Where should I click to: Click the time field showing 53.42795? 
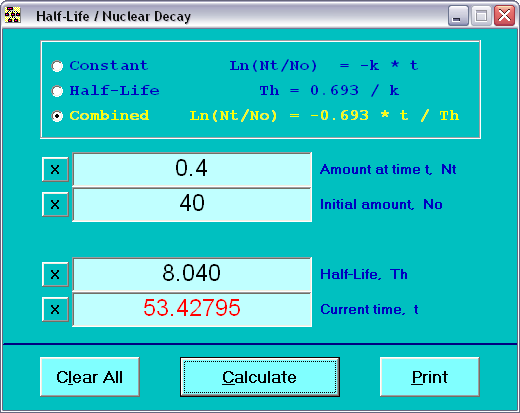coord(192,309)
